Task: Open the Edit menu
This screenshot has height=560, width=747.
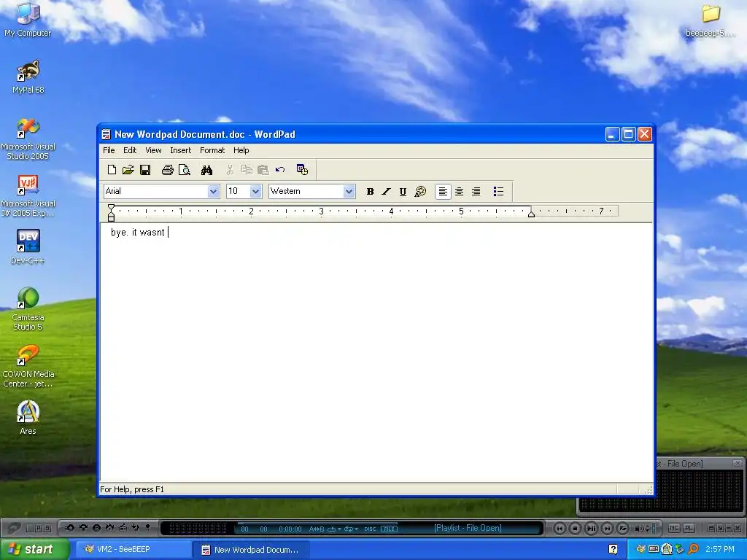Action: [x=130, y=150]
